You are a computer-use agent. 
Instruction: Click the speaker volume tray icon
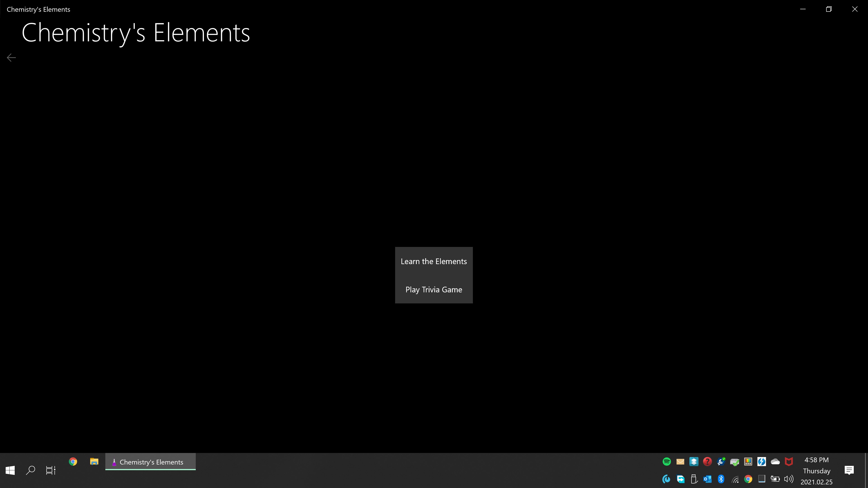(789, 479)
